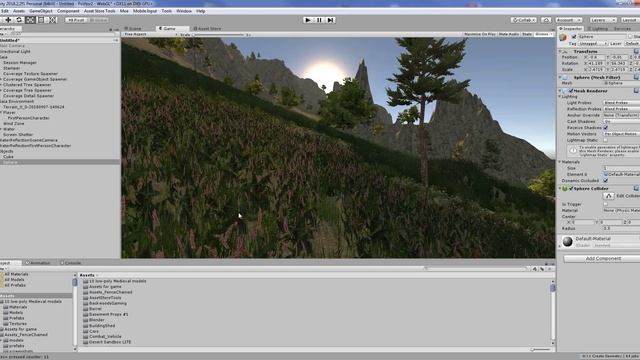The height and width of the screenshot is (360, 640).
Task: Open the Tag Untagged dropdown
Action: tap(593, 43)
